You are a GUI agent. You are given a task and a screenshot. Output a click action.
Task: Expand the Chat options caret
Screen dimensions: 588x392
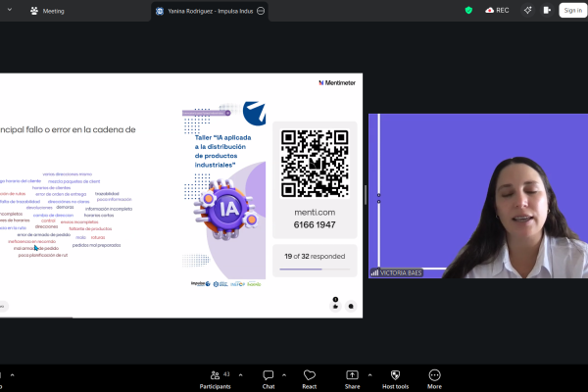pos(284,372)
